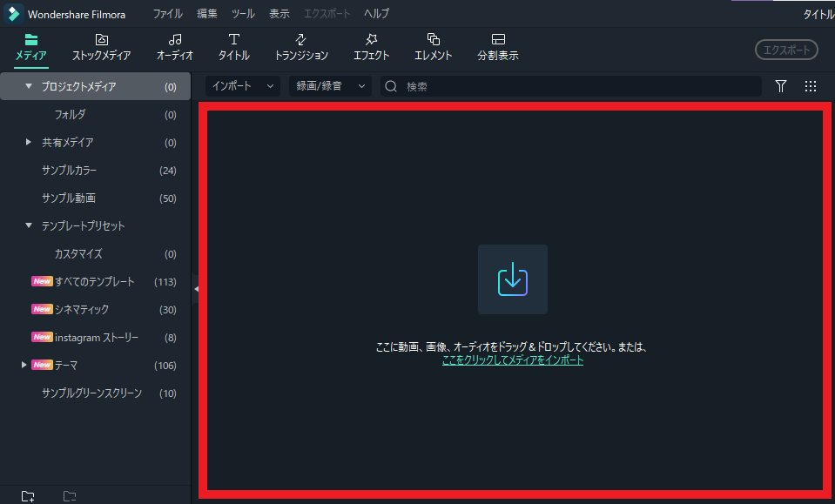835x504 pixels.
Task: Click the (30) count beside シネマティック
Action: click(x=168, y=310)
